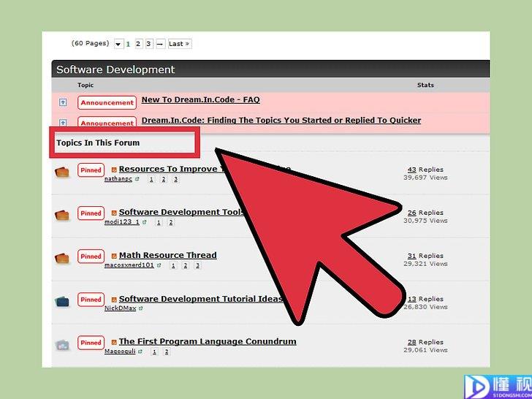Jump to newest post icon on Conundrum topic

coord(114,342)
